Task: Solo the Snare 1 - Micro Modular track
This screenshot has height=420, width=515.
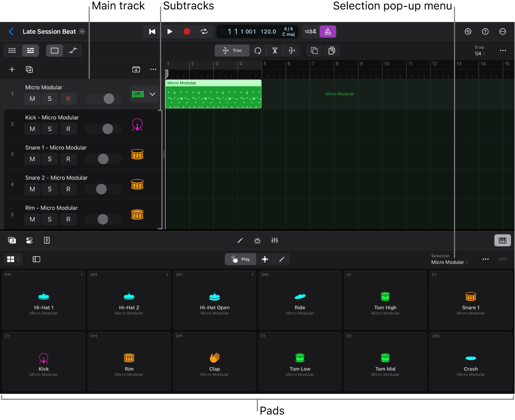Action: coord(50,159)
